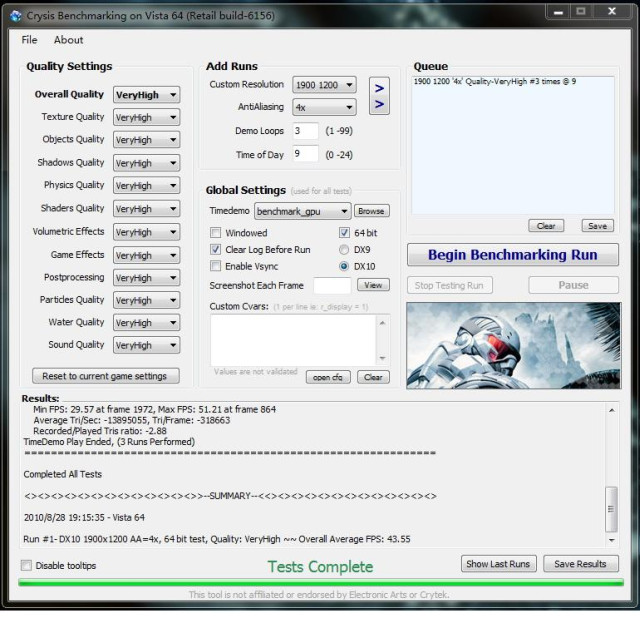Screen dimensions: 640x623
Task: Click the Crysis app icon in title bar
Action: pos(16,16)
